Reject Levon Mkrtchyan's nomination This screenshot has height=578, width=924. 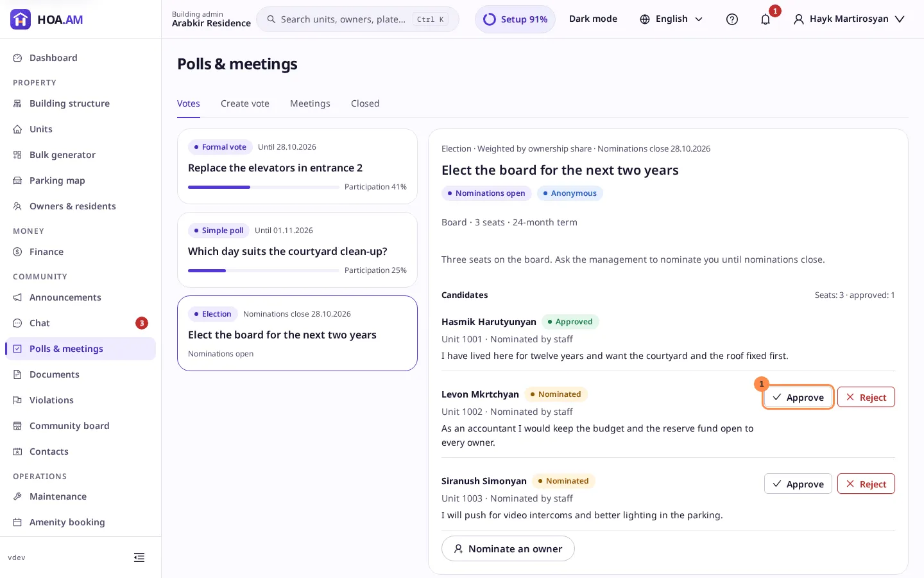pos(866,398)
